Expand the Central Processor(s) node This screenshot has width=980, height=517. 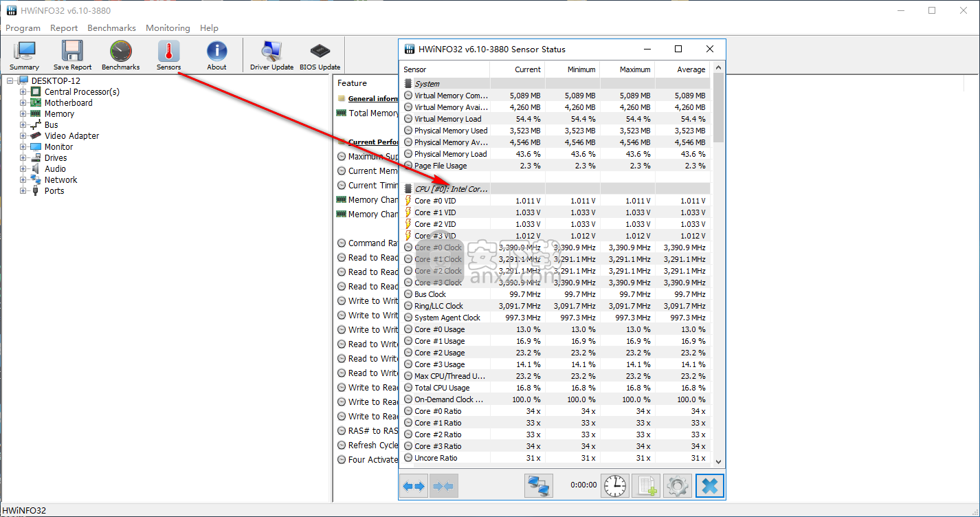pos(23,91)
